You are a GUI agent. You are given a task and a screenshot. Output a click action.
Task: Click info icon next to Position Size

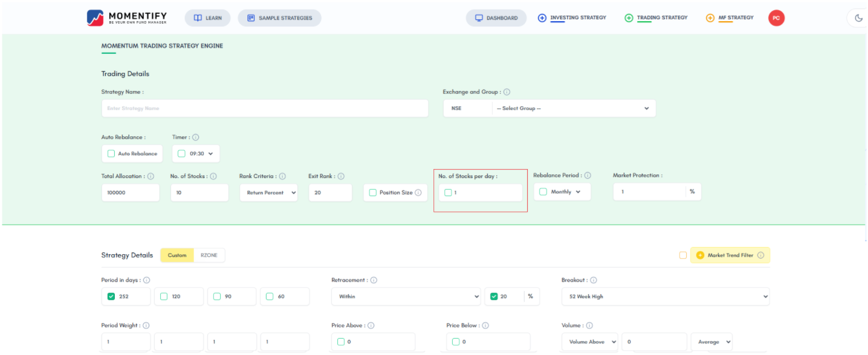click(x=418, y=193)
